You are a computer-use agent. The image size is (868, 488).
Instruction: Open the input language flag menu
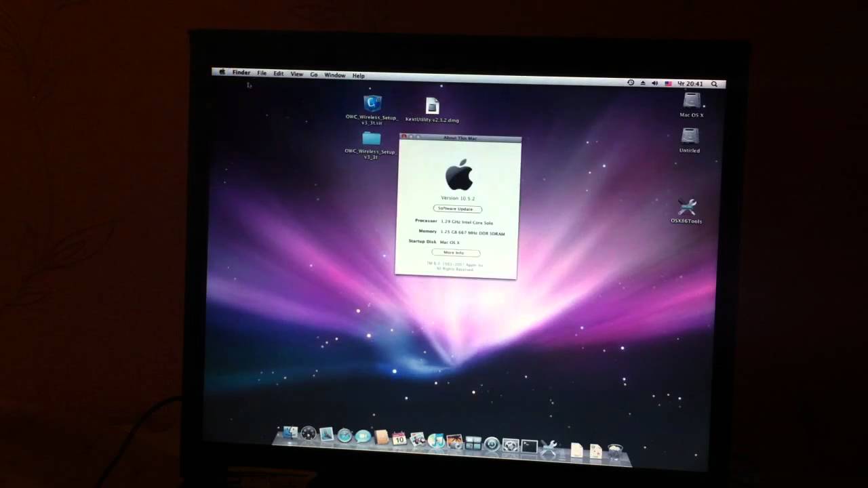668,83
